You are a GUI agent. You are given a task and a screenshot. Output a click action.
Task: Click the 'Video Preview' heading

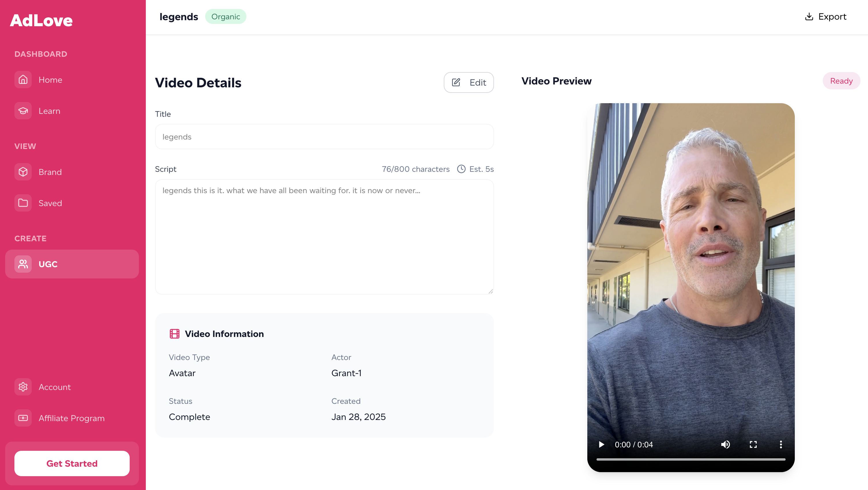556,81
